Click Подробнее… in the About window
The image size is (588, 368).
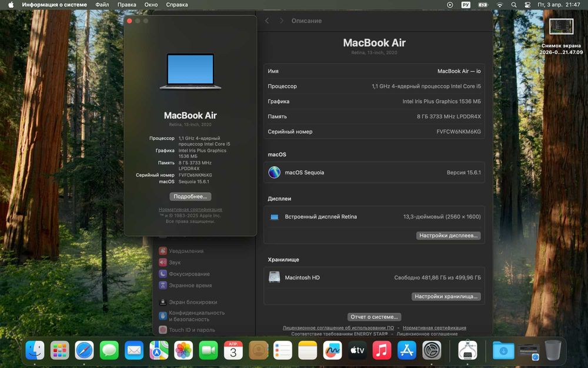point(190,197)
